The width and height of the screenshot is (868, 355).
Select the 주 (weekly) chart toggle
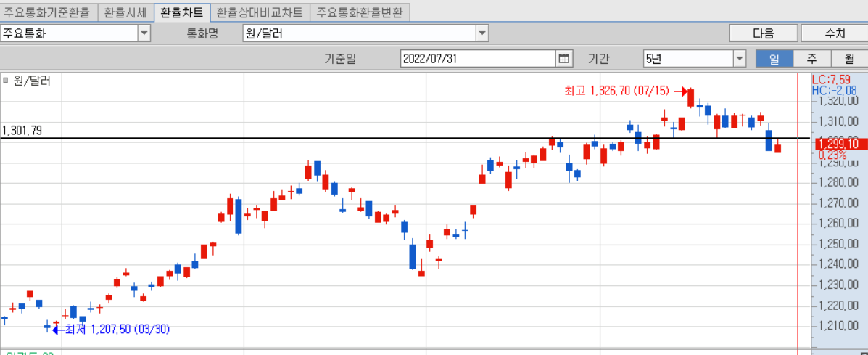(x=811, y=58)
